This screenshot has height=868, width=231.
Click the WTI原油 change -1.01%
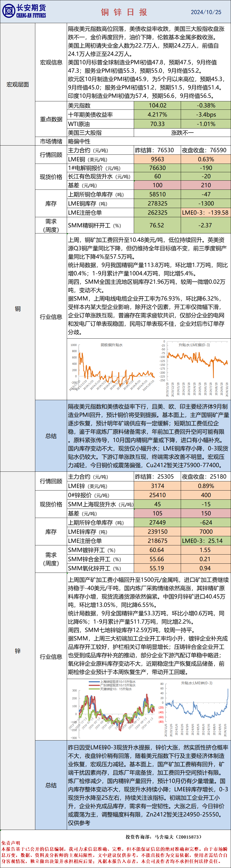(206, 124)
